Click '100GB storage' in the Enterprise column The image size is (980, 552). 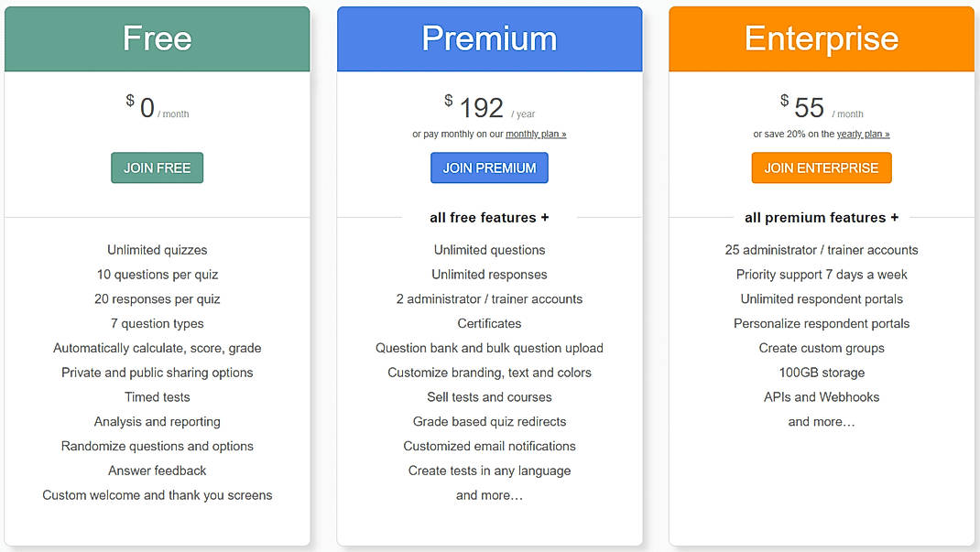(821, 372)
